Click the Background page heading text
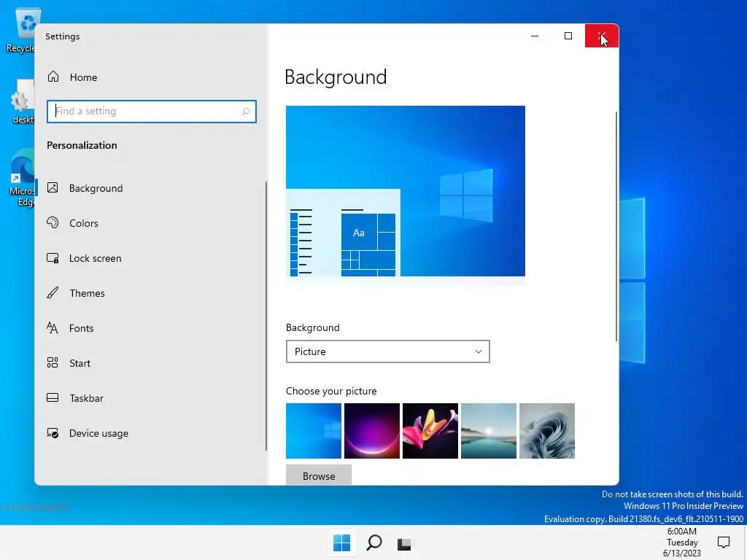 336,77
